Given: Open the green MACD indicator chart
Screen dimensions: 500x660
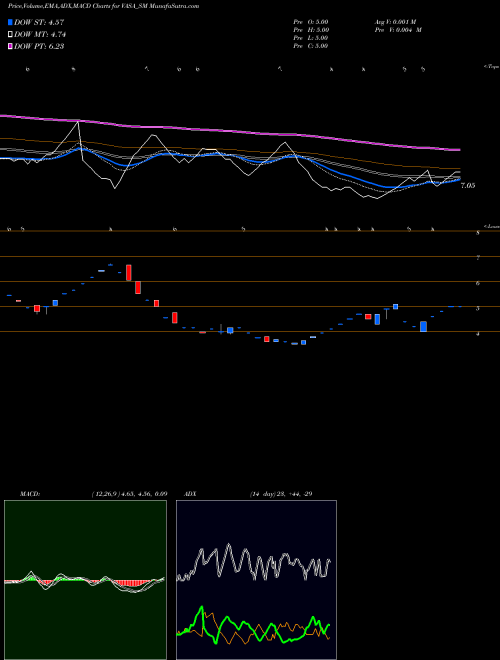Looking at the screenshot, I should point(85,580).
